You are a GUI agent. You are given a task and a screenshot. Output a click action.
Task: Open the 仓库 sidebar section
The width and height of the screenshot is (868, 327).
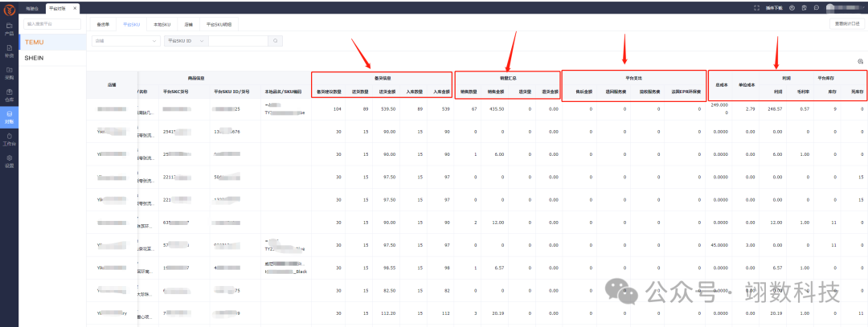(x=9, y=95)
